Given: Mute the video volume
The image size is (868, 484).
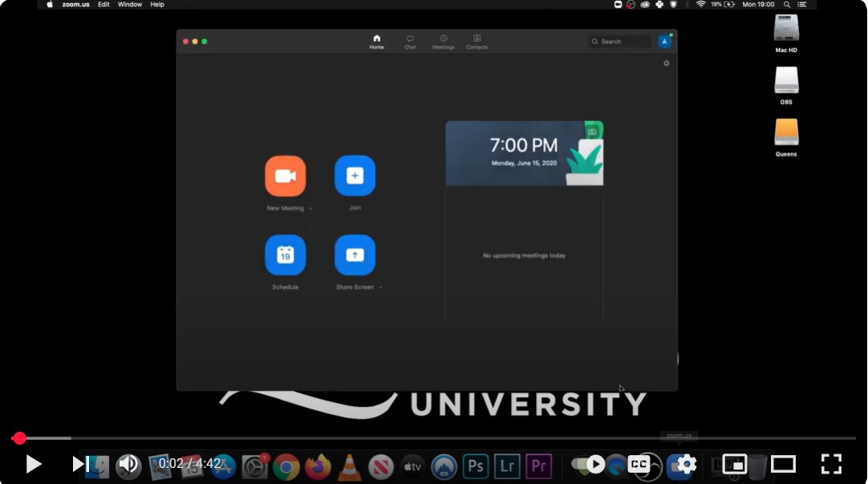Looking at the screenshot, I should (127, 464).
